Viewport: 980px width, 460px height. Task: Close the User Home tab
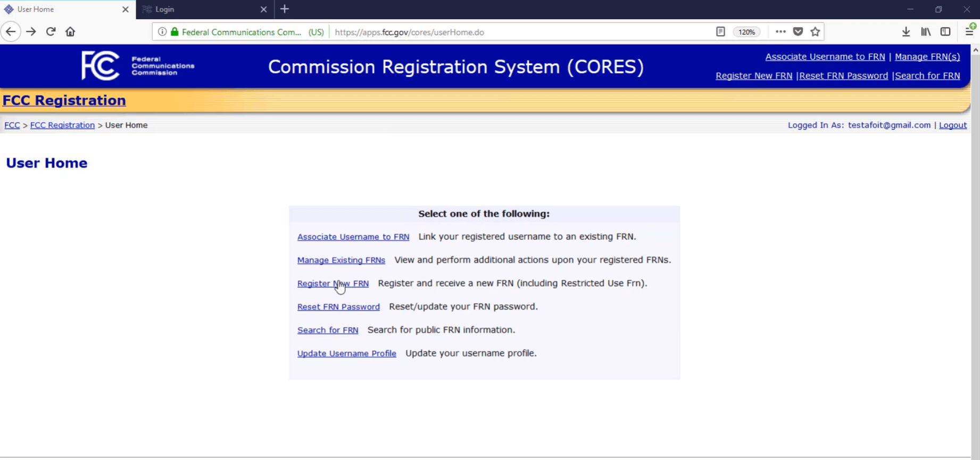click(126, 10)
